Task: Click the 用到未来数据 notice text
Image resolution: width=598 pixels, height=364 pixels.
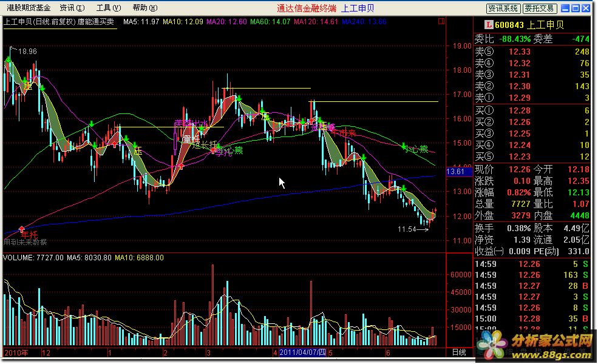Action: point(25,242)
